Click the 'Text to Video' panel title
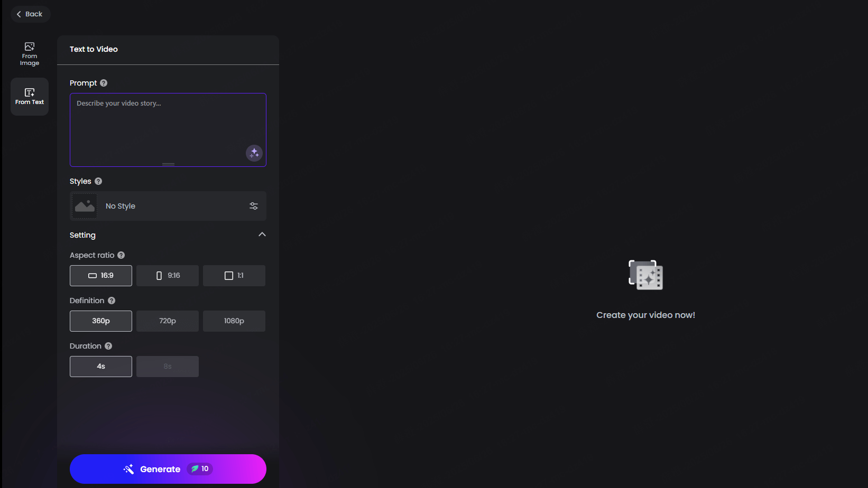Screen dimensions: 868x488 [x=94, y=49]
